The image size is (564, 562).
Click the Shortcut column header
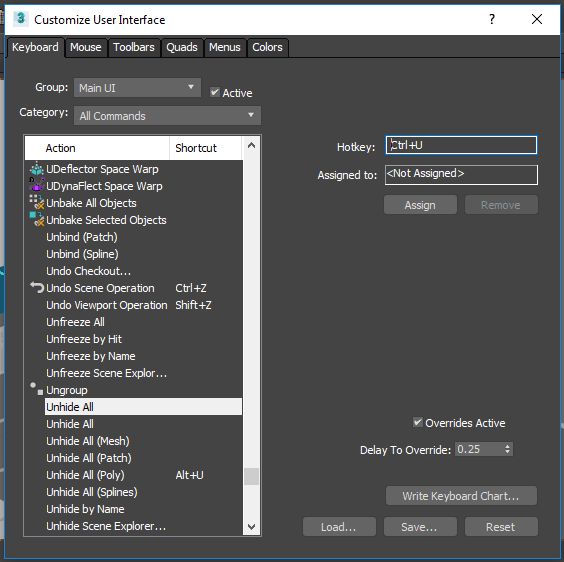(206, 148)
